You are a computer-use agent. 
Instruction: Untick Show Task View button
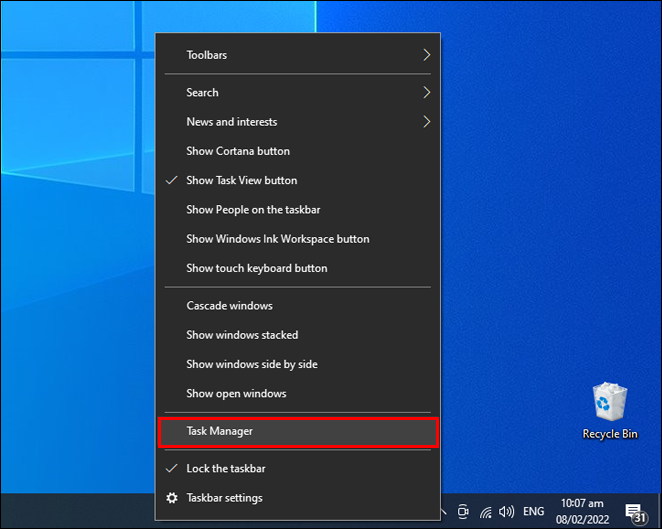point(298,180)
